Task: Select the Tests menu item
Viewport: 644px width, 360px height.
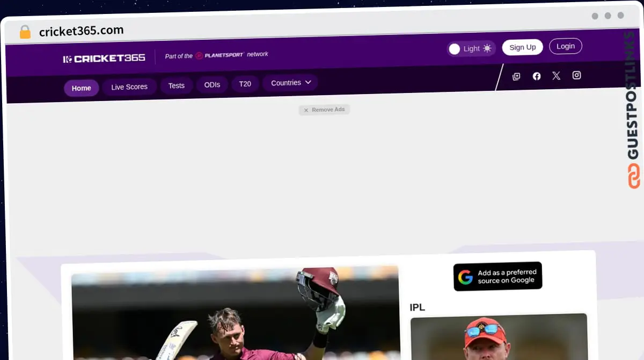Action: point(177,85)
